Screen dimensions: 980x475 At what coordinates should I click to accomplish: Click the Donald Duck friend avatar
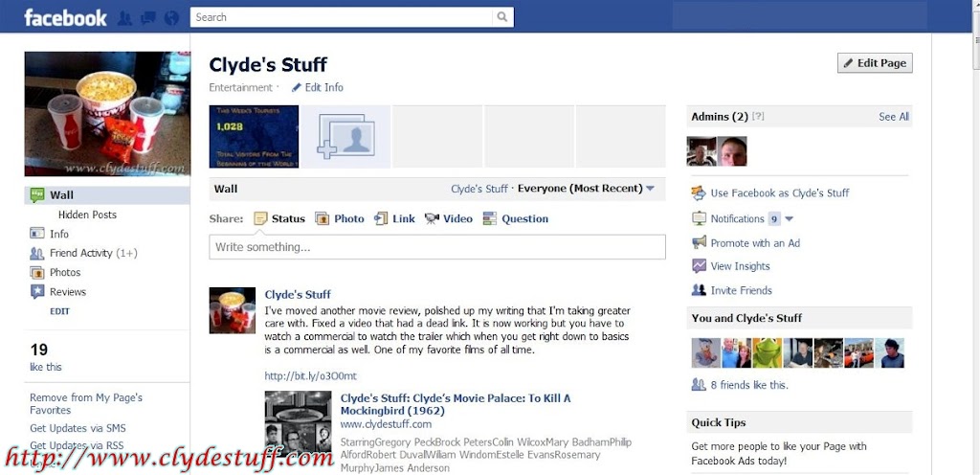click(705, 353)
